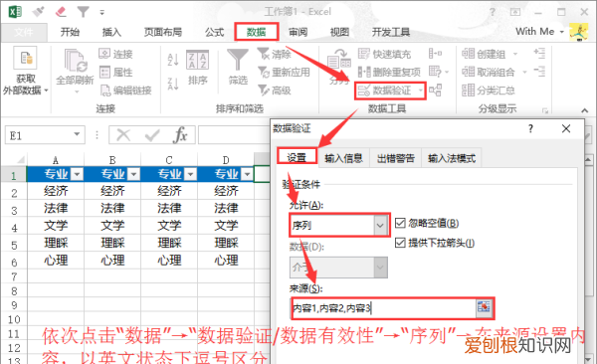Open the 允许 combo box showing 序列

click(x=339, y=225)
